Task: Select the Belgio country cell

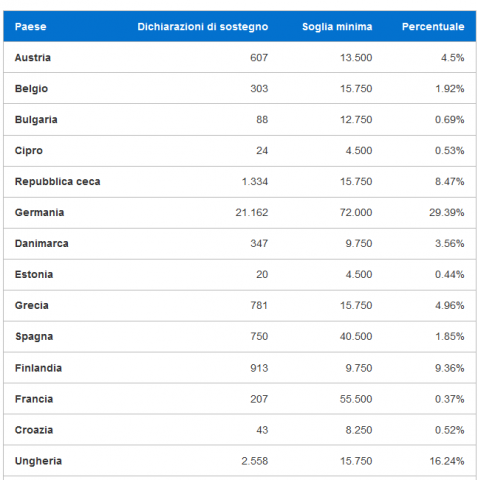Action: pos(31,89)
